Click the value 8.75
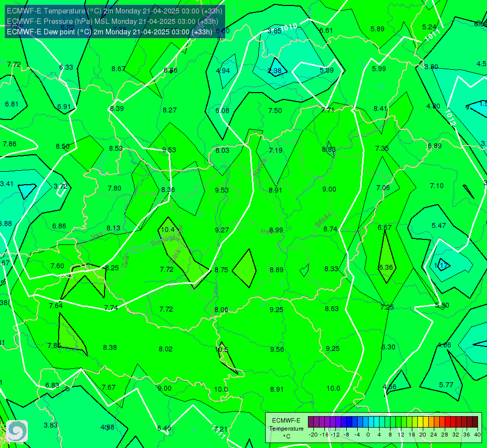 coord(221,270)
